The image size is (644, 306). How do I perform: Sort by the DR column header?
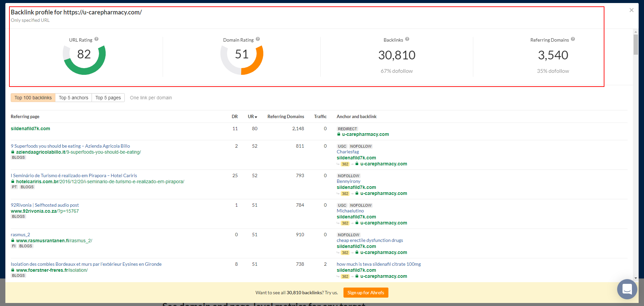coord(234,117)
